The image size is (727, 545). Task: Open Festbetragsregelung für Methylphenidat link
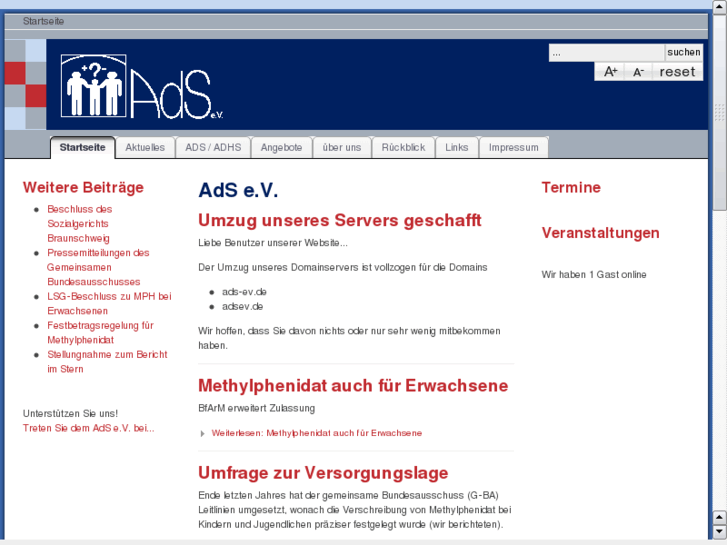tap(100, 333)
